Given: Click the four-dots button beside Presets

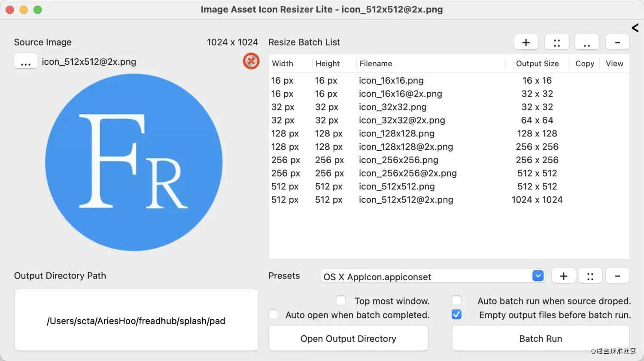Looking at the screenshot, I should [590, 276].
